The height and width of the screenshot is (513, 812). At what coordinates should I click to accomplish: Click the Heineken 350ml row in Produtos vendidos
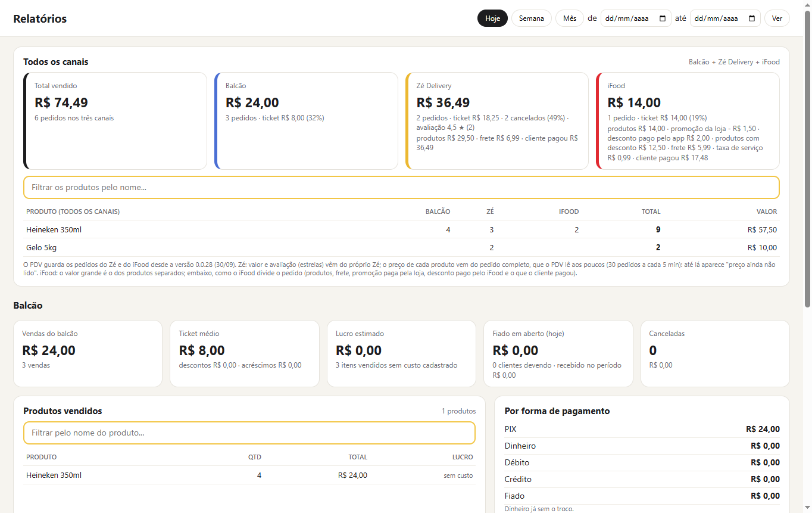coord(249,475)
